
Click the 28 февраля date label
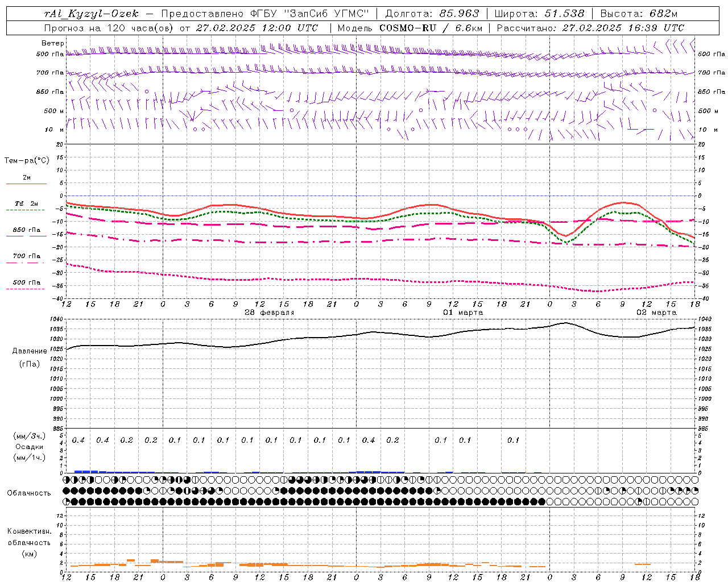tap(269, 313)
